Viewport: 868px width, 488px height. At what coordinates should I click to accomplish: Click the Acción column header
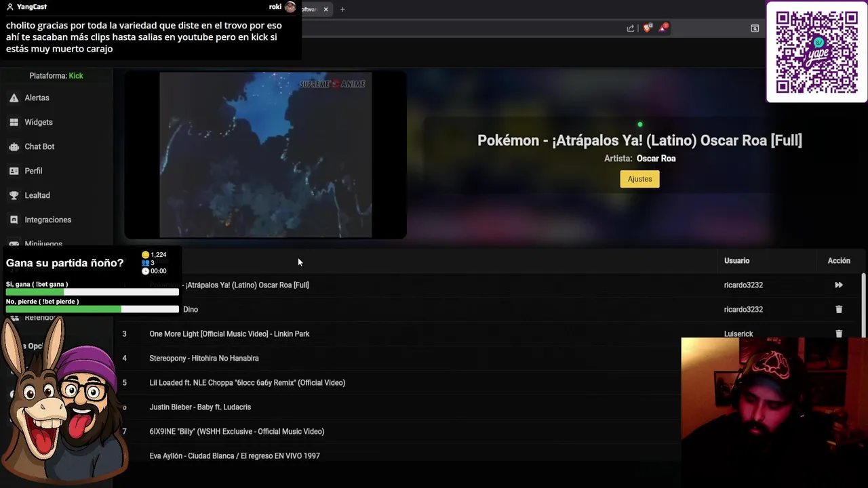(839, 261)
